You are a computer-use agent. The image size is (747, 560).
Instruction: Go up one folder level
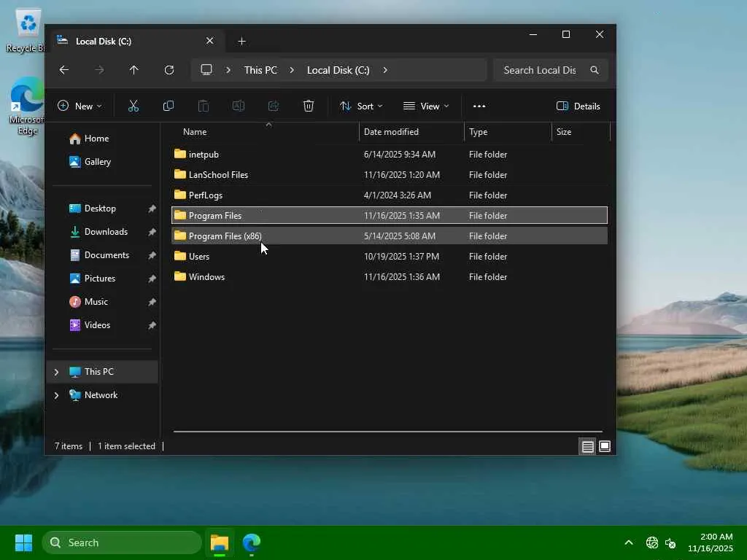133,70
